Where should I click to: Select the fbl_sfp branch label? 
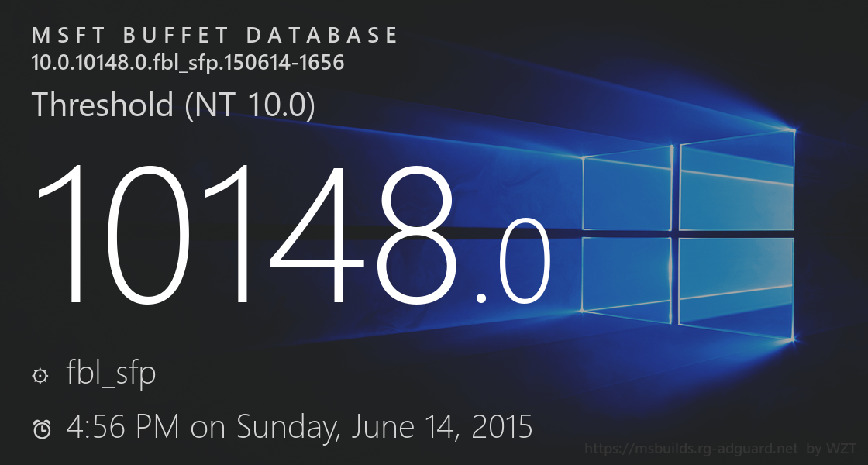112,374
